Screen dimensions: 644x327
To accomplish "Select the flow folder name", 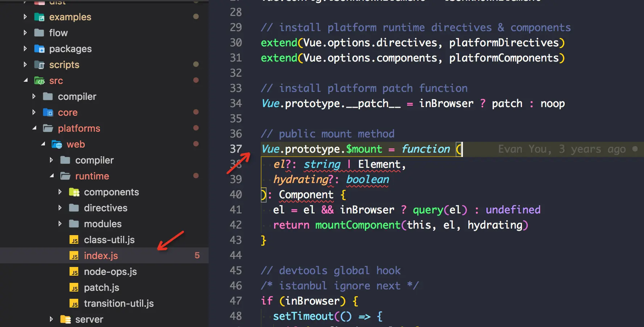I will click(58, 33).
